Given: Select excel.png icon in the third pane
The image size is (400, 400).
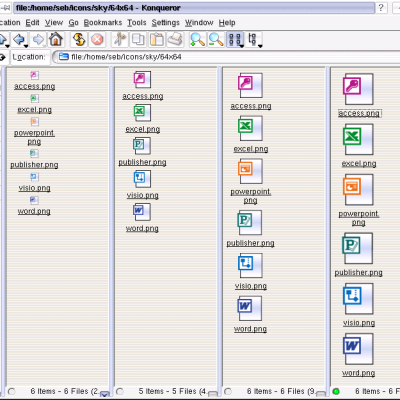Looking at the screenshot, I should tap(250, 128).
